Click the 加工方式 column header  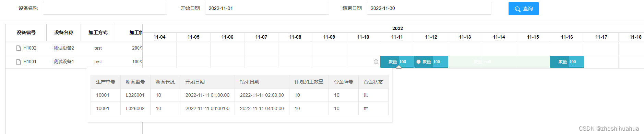click(98, 33)
